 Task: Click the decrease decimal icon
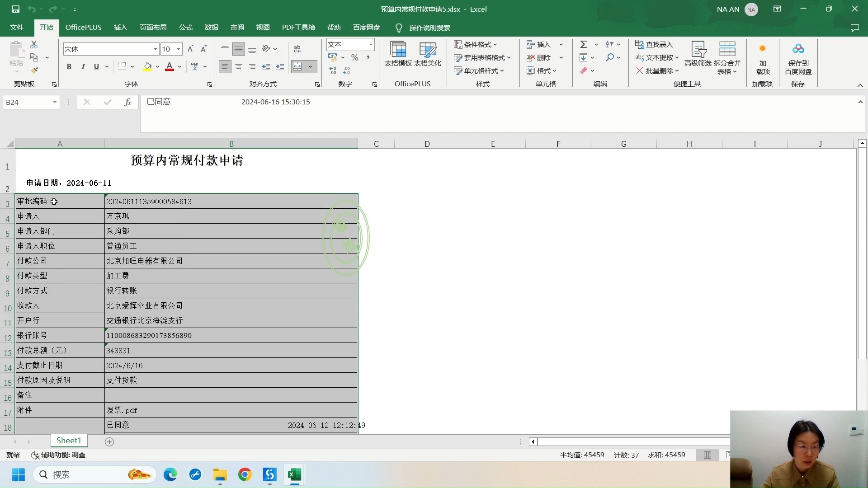(346, 70)
